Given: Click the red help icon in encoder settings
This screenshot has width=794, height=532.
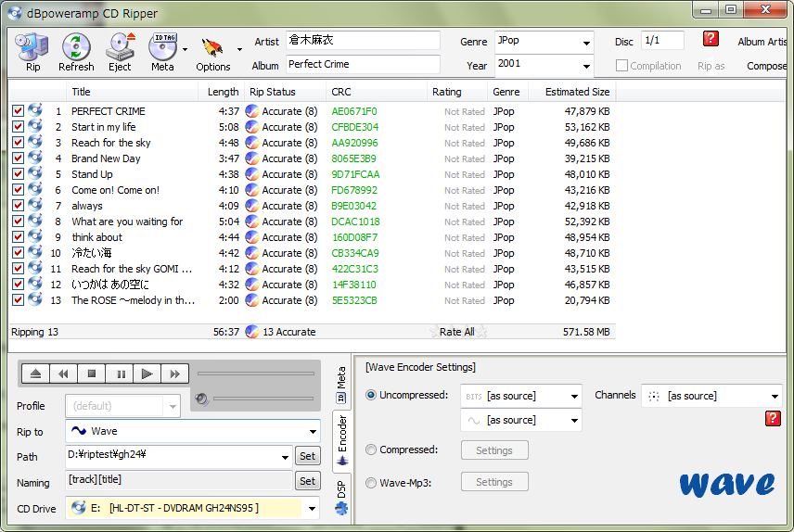Looking at the screenshot, I should (773, 419).
